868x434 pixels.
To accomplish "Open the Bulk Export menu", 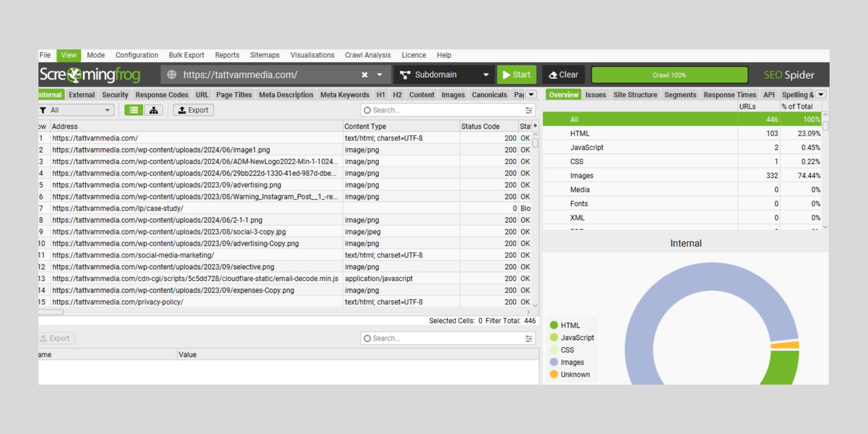I will pyautogui.click(x=186, y=55).
